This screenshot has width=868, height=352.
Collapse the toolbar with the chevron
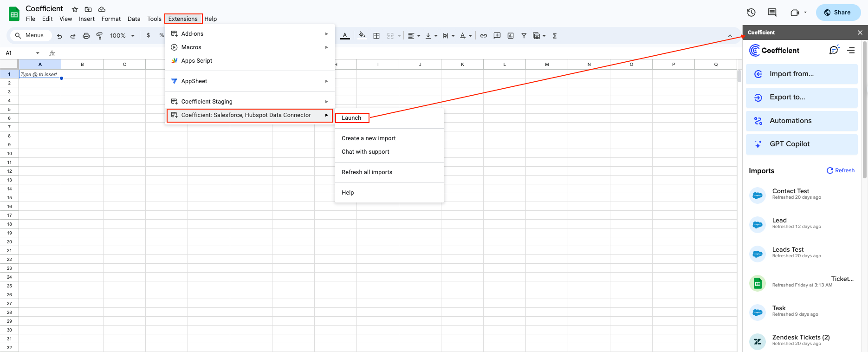(x=730, y=36)
